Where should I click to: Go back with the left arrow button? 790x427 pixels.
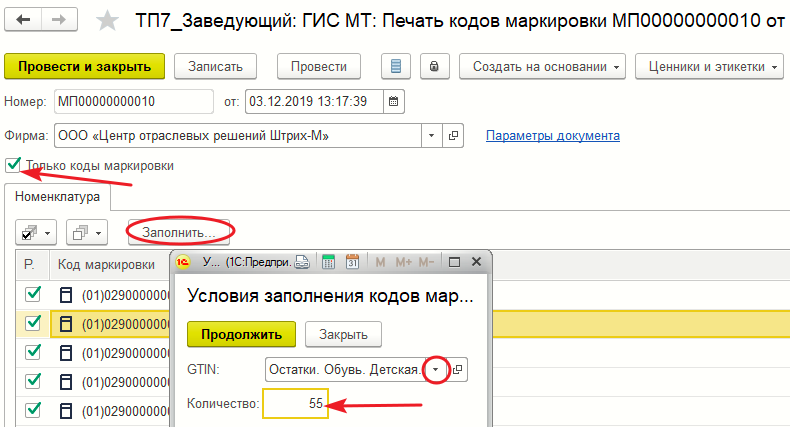[x=23, y=20]
